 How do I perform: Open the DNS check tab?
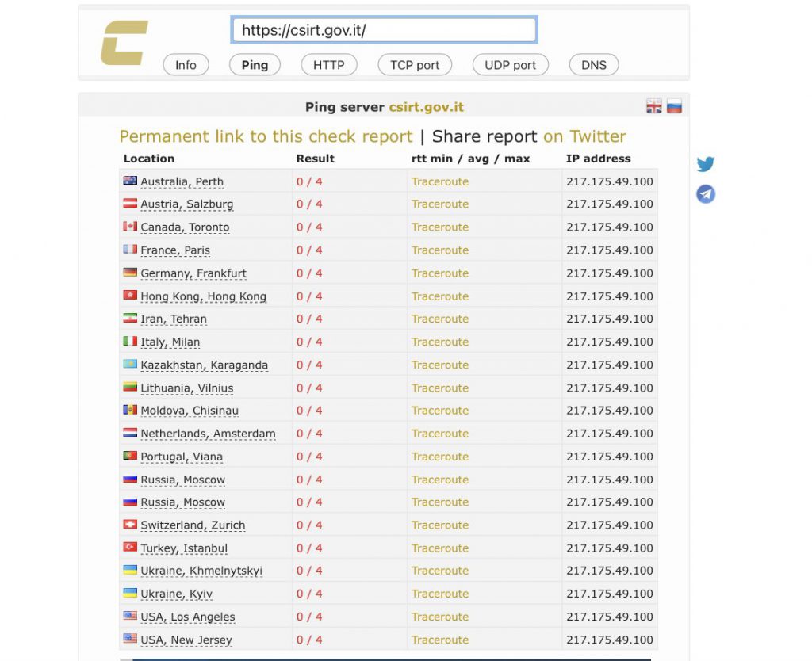click(594, 65)
